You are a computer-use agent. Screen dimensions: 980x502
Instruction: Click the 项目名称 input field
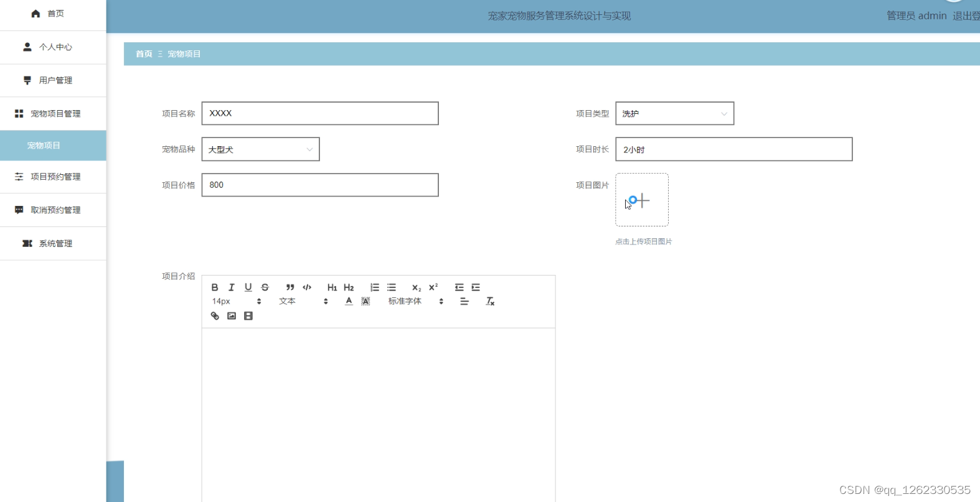click(x=320, y=113)
